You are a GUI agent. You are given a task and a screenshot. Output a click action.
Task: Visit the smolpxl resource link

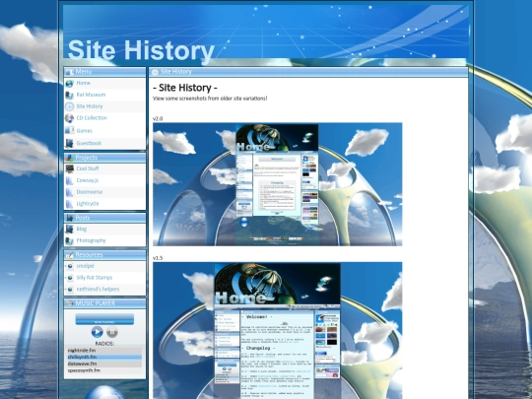tap(85, 266)
